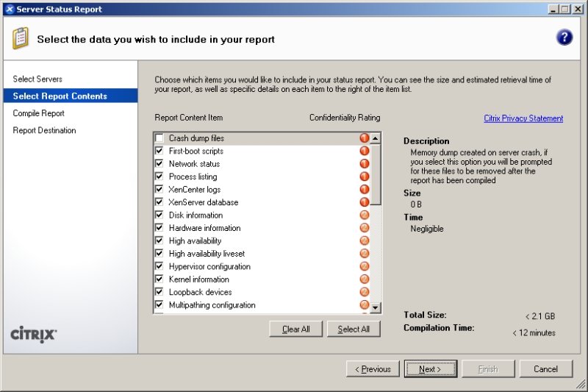Click the list scroll down arrow
Screen dimensions: 588x392
[x=376, y=308]
